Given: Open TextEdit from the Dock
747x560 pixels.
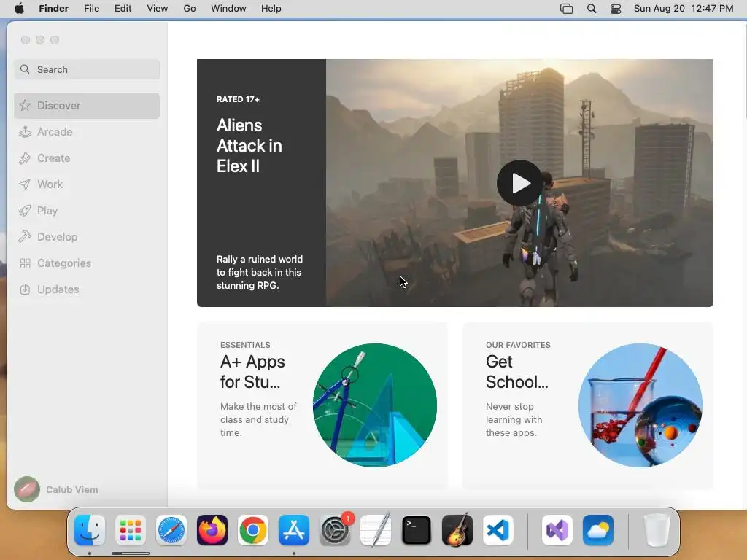Looking at the screenshot, I should 376,530.
